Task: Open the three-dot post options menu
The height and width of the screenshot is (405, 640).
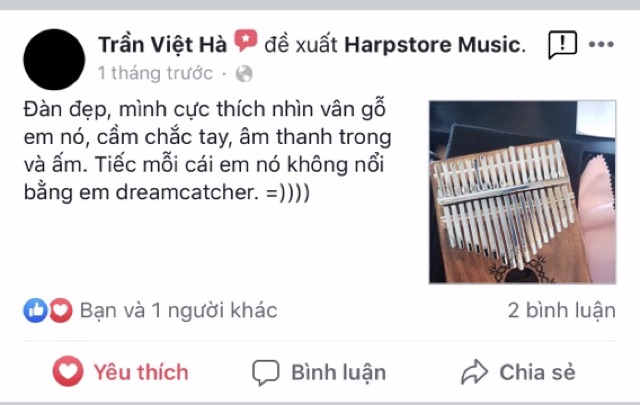Action: coord(601,45)
